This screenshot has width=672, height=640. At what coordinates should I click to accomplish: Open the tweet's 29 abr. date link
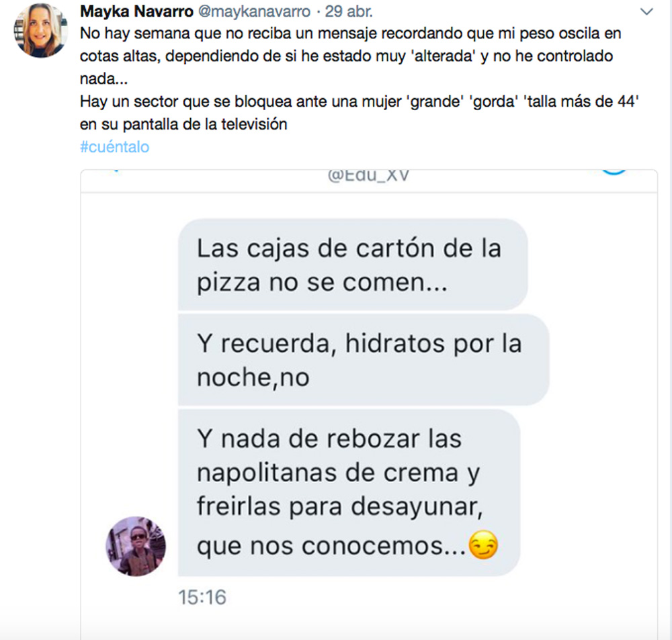click(x=348, y=11)
